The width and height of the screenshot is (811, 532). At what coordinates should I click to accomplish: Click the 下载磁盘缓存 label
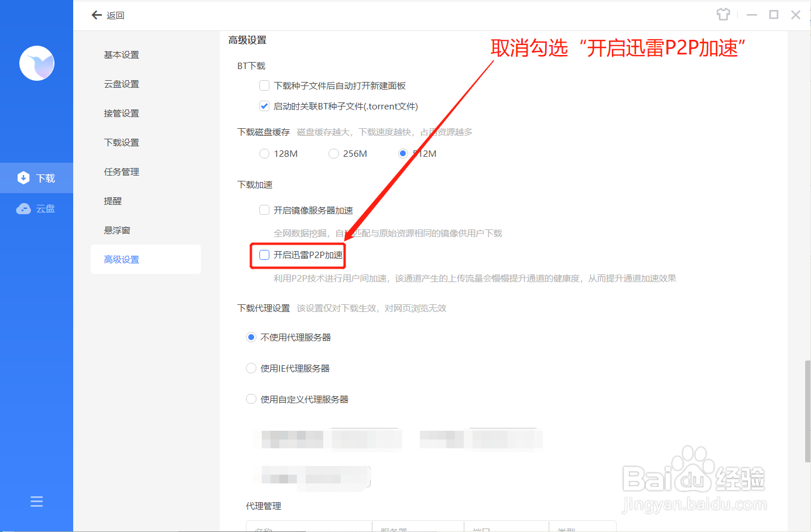coord(264,132)
